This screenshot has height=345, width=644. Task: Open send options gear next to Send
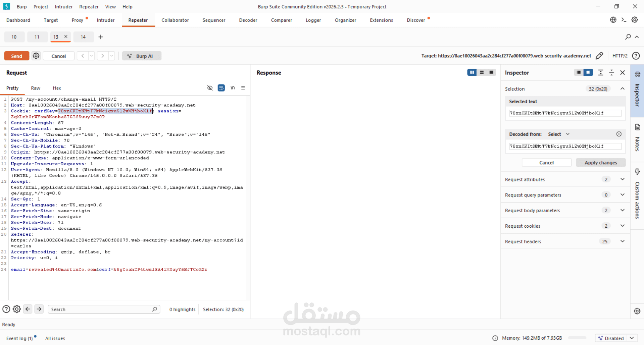coord(36,56)
